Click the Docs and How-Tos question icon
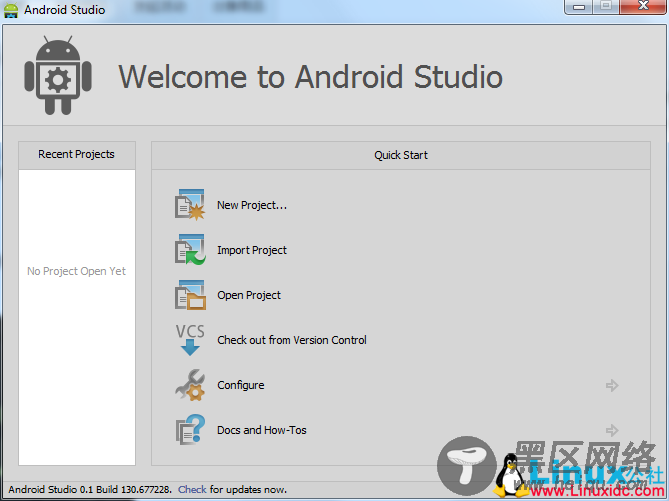669x501 pixels. (190, 430)
